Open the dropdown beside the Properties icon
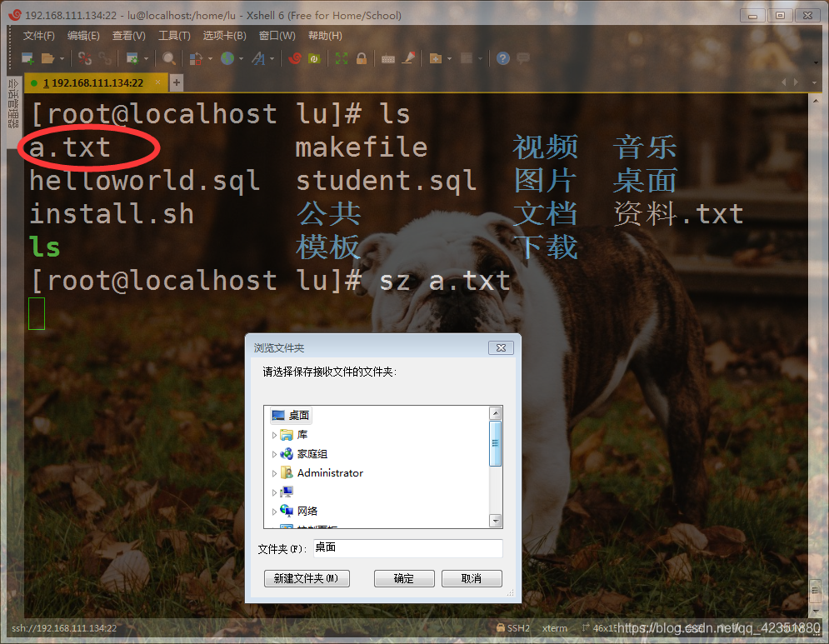829x644 pixels. (x=146, y=58)
